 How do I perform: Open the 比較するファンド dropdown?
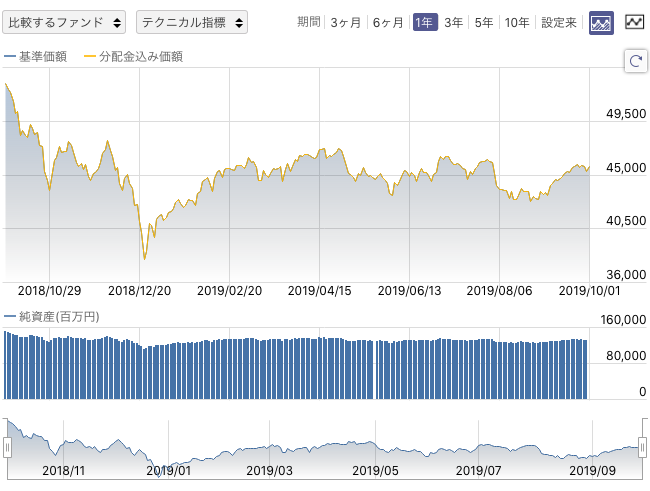(64, 22)
